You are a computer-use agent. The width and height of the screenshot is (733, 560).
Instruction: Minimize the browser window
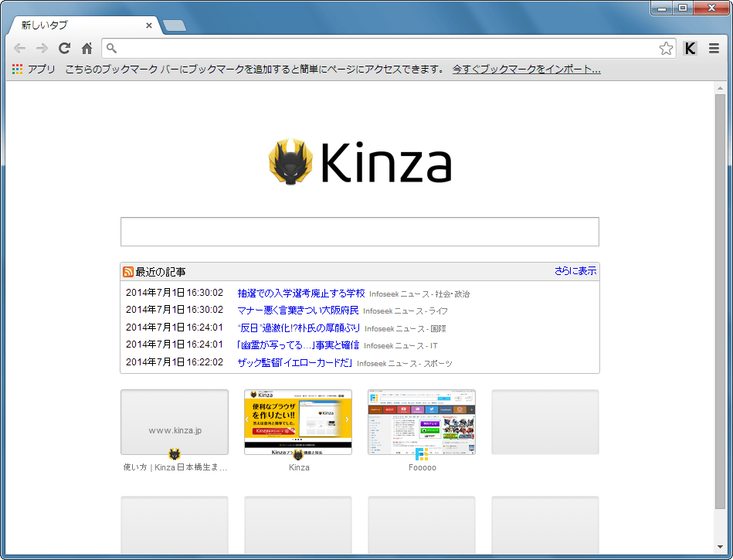(661, 8)
